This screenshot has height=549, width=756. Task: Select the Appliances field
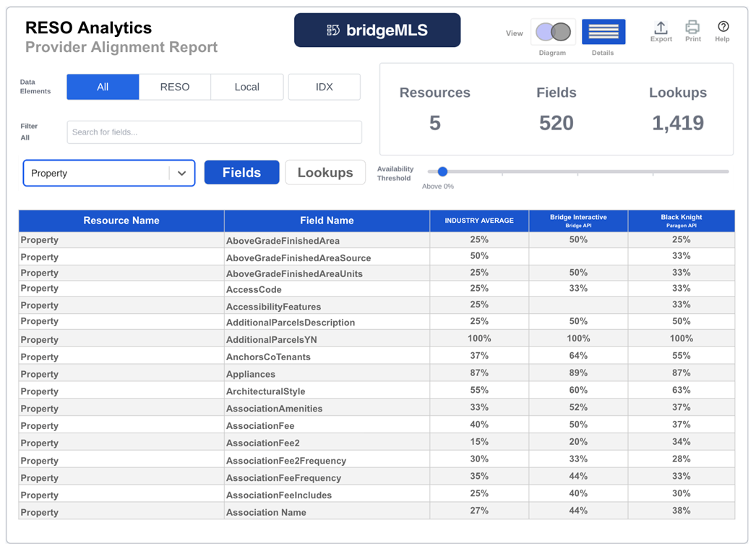pos(251,375)
